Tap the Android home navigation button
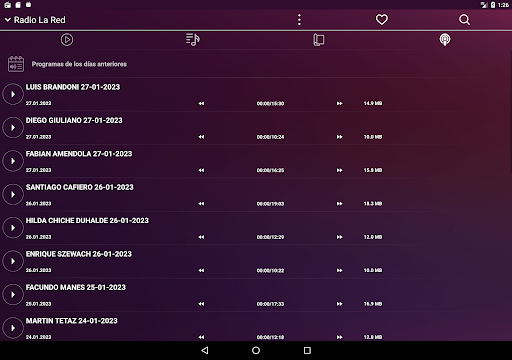 pyautogui.click(x=256, y=350)
